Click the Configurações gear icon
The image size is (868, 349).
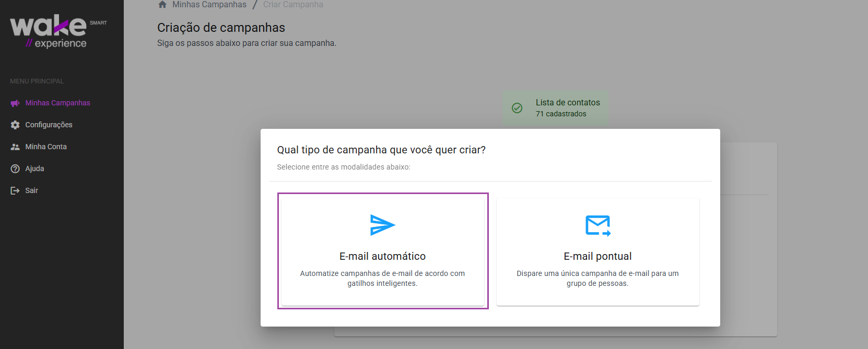15,125
